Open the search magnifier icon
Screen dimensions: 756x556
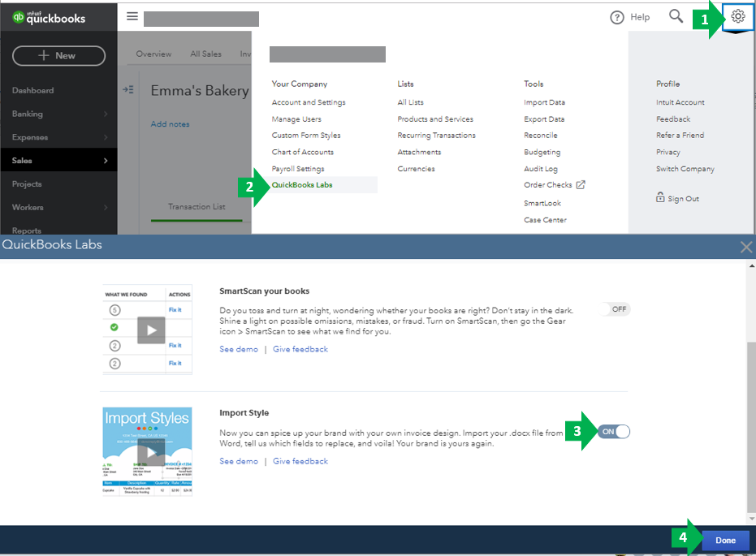pos(676,15)
